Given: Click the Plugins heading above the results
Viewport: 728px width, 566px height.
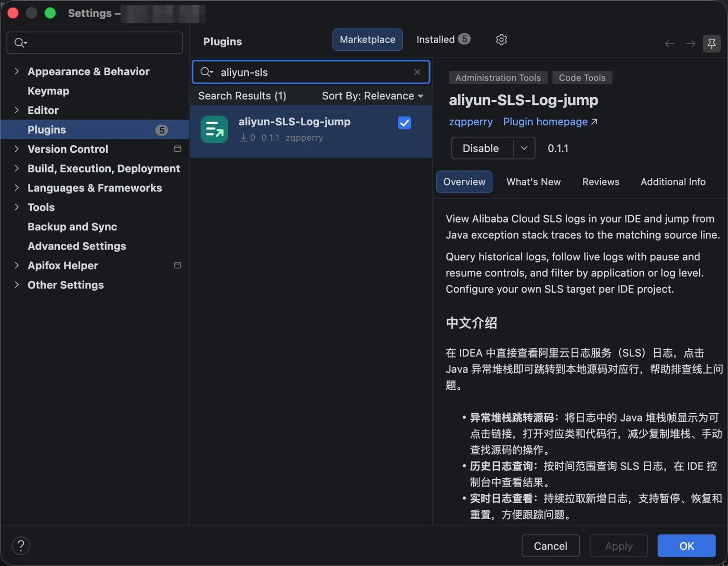Looking at the screenshot, I should (223, 42).
